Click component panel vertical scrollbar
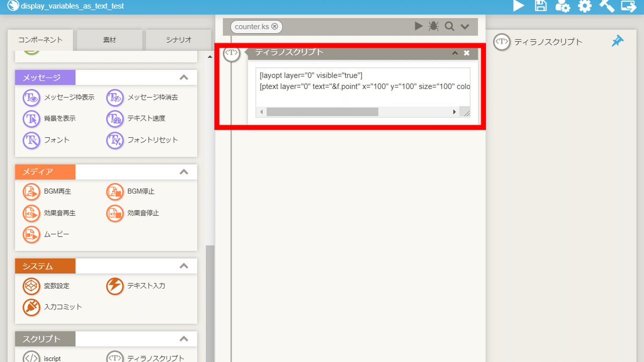Image resolution: width=644 pixels, height=362 pixels. (209, 303)
